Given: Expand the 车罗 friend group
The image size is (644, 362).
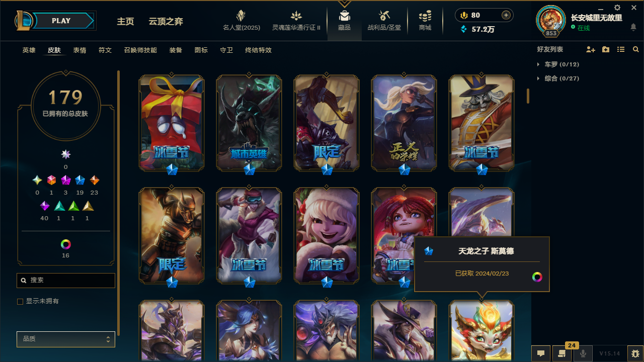Looking at the screenshot, I should coord(558,64).
